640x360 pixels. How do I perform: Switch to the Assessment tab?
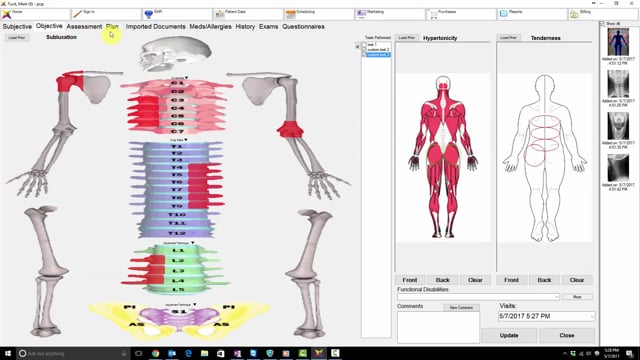[84, 27]
